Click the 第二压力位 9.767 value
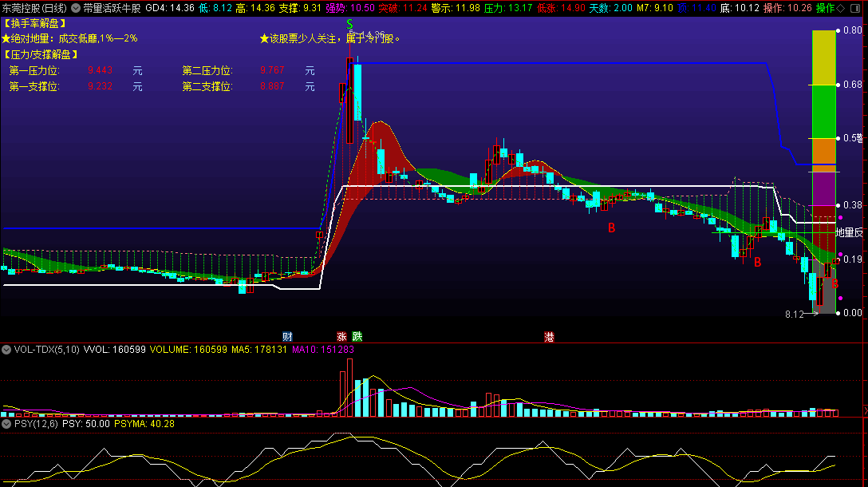868x487 pixels. pyautogui.click(x=272, y=70)
